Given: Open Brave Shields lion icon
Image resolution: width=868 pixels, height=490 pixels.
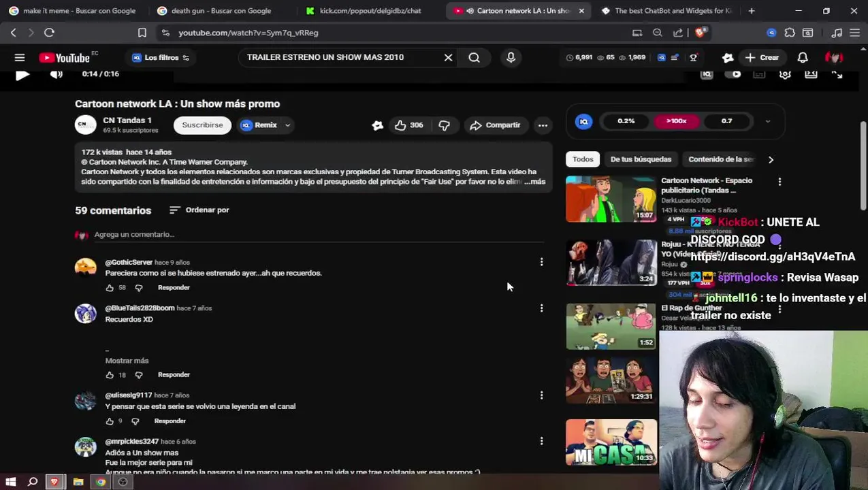Looking at the screenshot, I should pyautogui.click(x=701, y=33).
